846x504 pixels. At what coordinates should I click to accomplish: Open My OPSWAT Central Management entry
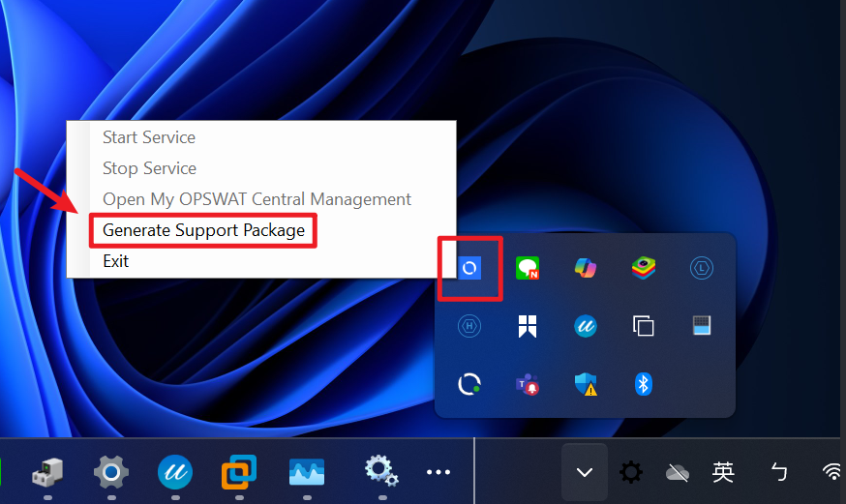257,199
